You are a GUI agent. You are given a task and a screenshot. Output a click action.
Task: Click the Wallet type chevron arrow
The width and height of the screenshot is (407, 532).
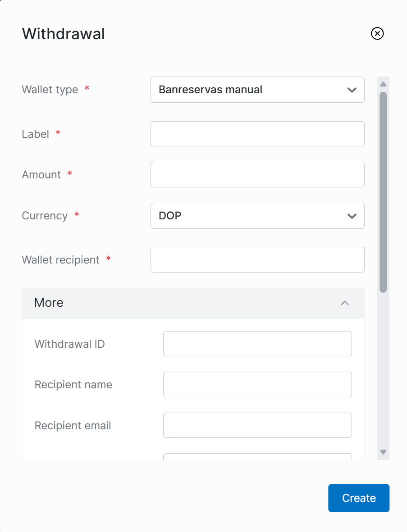[x=352, y=90]
